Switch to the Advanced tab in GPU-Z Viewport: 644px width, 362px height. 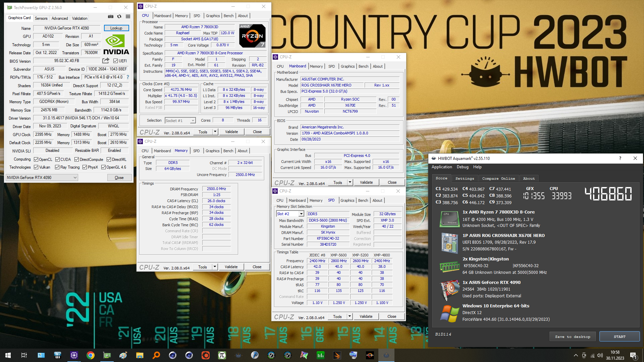60,18
